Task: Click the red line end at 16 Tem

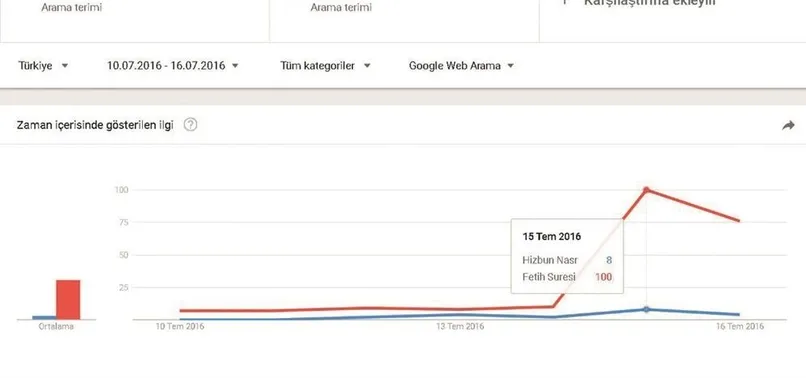Action: pyautogui.click(x=739, y=221)
